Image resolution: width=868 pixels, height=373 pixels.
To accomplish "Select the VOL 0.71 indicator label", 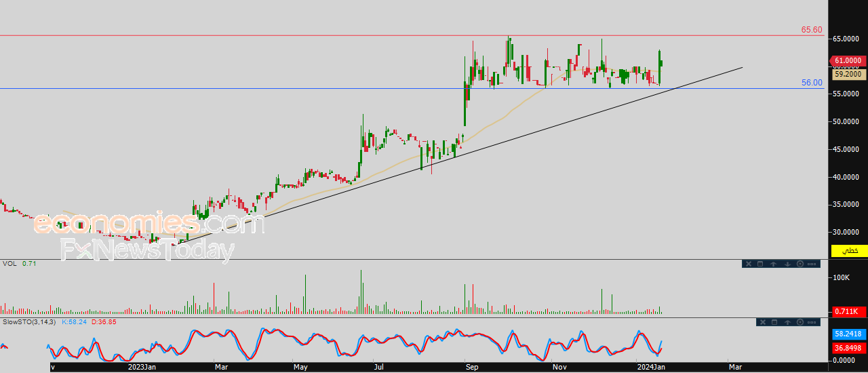I will pyautogui.click(x=19, y=264).
